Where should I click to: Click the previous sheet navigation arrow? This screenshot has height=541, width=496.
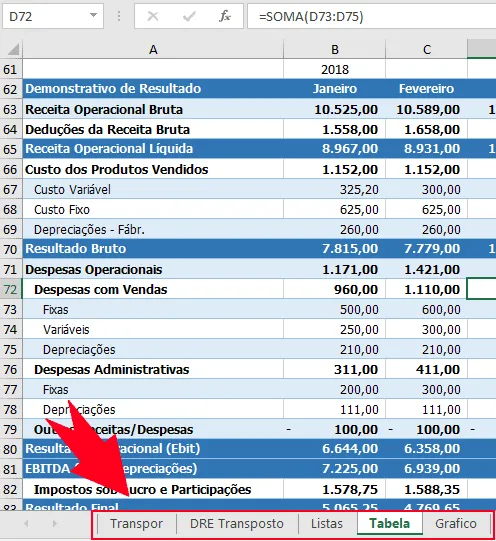pos(26,524)
